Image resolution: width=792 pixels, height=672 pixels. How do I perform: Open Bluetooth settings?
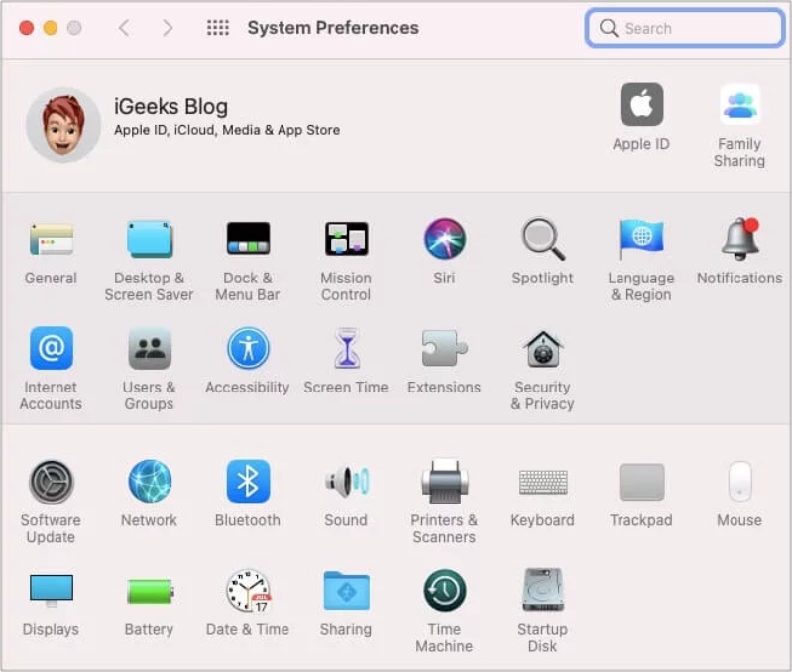click(x=248, y=482)
